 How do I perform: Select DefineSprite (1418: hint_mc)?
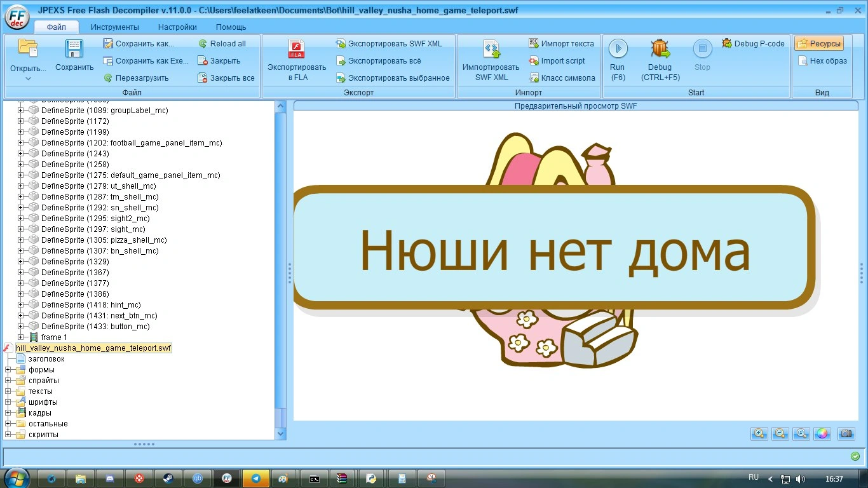(91, 305)
